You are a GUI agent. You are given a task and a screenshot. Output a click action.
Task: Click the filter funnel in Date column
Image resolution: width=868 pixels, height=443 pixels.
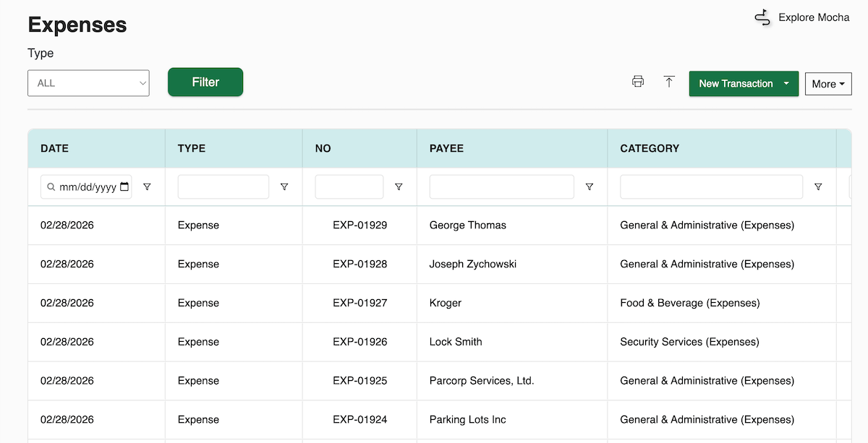[x=147, y=186]
